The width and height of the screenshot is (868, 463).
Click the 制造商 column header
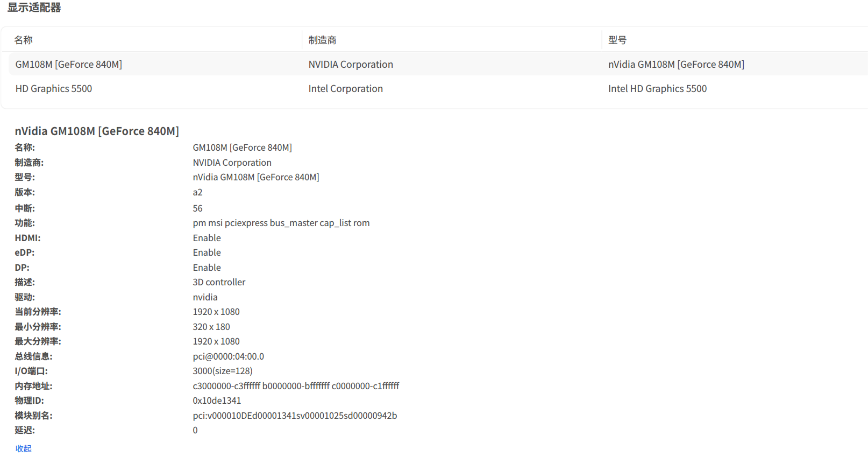(x=322, y=40)
